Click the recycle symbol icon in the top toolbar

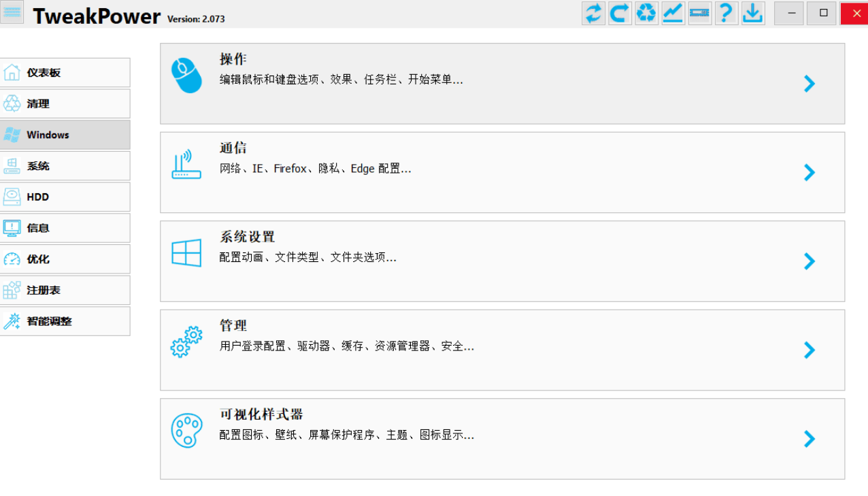point(646,13)
